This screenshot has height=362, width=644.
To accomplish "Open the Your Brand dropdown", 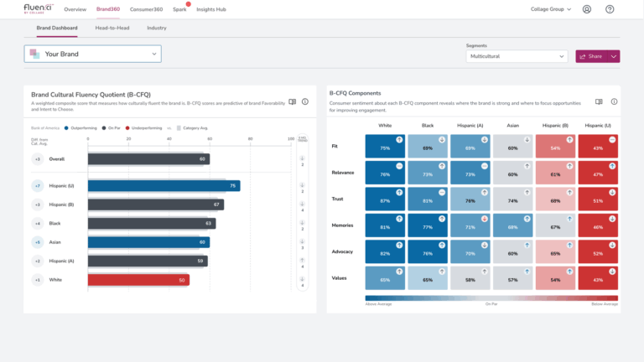I will coord(92,54).
